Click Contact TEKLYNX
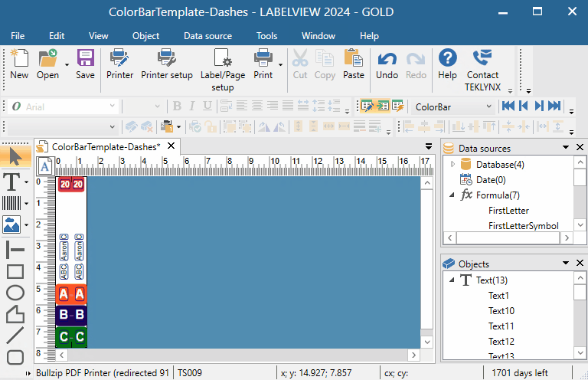The image size is (588, 380). click(482, 70)
